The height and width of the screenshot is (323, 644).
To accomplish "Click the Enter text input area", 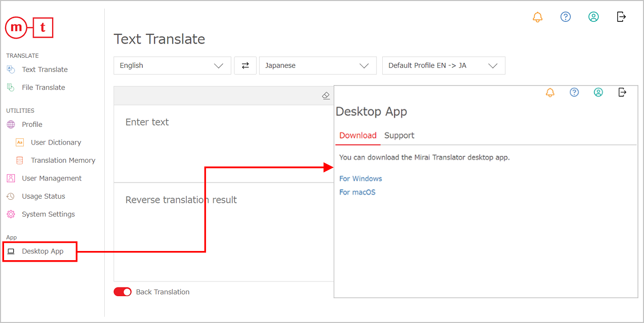I will coord(224,143).
